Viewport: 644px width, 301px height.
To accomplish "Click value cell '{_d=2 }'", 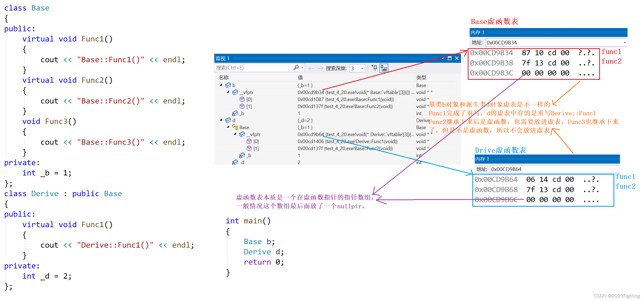I will tap(305, 120).
